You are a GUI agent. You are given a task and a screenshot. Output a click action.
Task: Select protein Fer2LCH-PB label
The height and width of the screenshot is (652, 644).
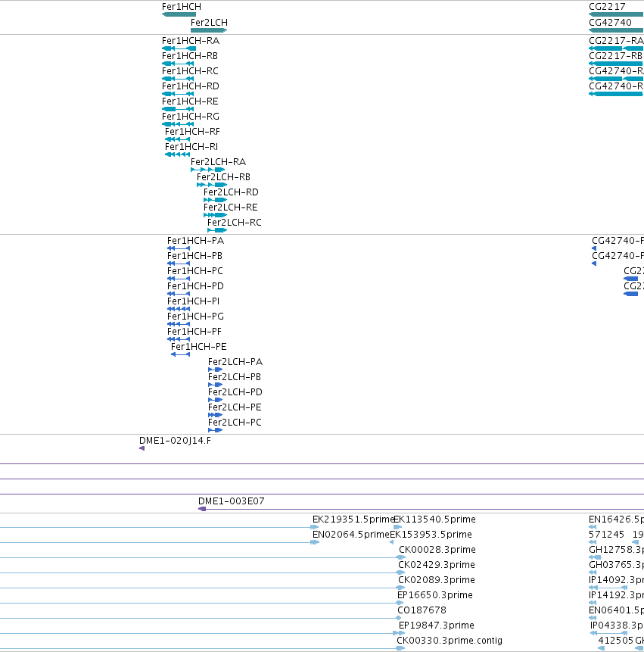pyautogui.click(x=235, y=377)
